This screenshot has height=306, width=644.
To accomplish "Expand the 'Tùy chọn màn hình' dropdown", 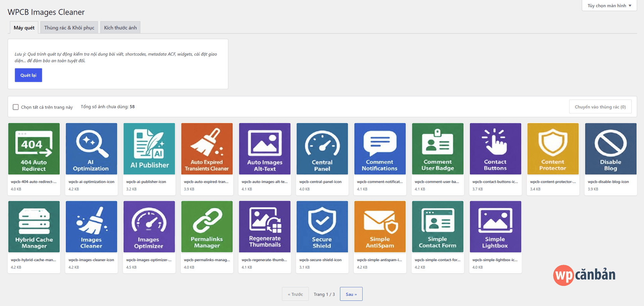I will pos(609,6).
